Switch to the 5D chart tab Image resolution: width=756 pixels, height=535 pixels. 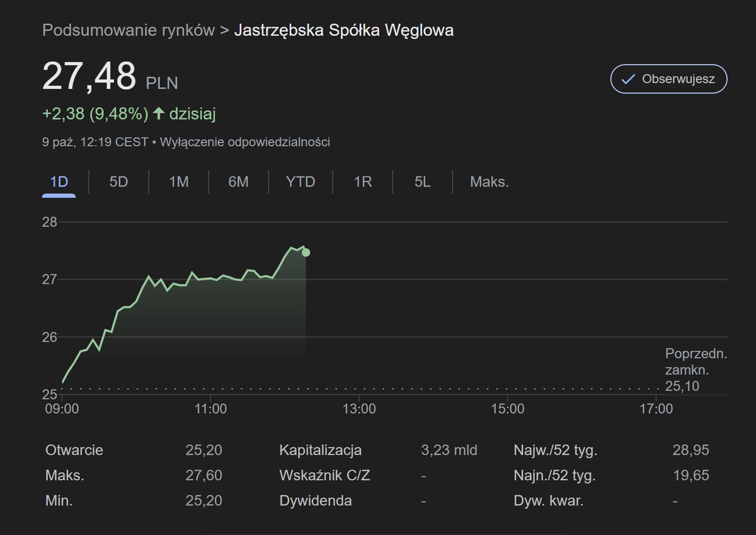pyautogui.click(x=118, y=182)
